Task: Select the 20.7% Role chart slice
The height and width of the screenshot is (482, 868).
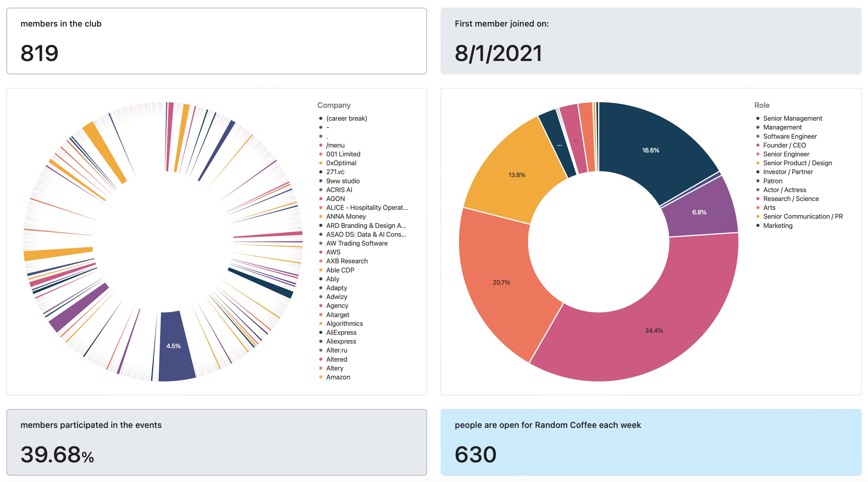Action: pyautogui.click(x=502, y=282)
